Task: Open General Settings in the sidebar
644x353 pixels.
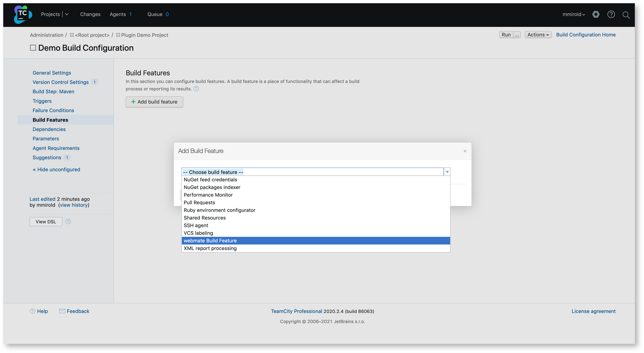Action: tap(52, 73)
